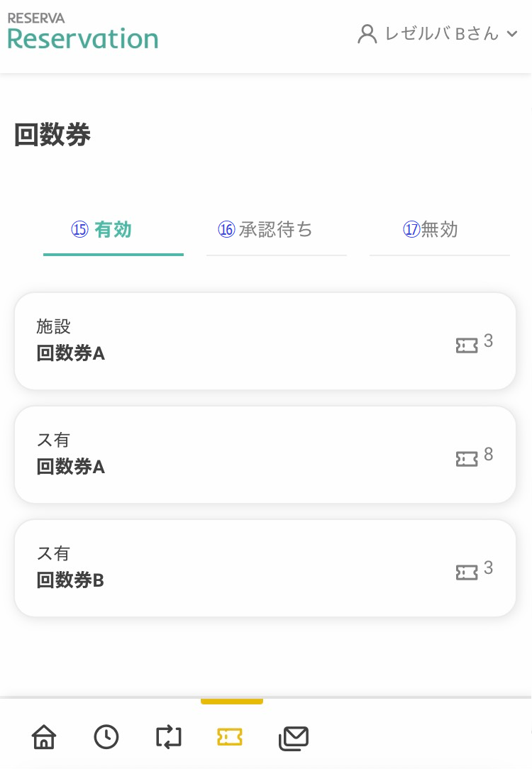Open the clock history icon
Screen dimensions: 532x769
click(106, 736)
